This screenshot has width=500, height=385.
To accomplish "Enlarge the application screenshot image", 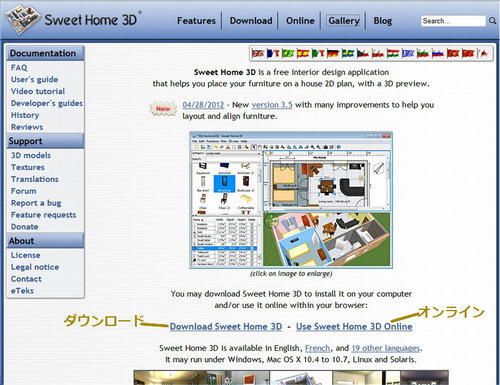I will pyautogui.click(x=291, y=200).
